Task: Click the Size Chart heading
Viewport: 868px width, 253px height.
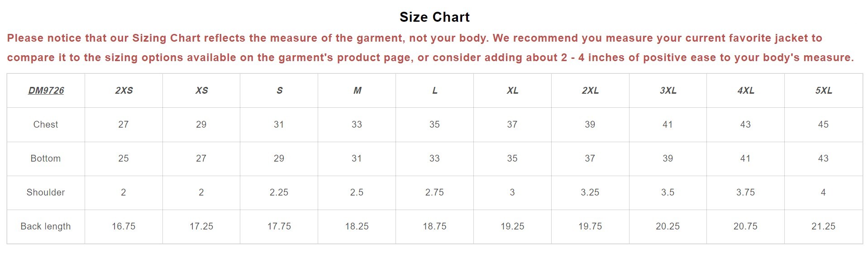Action: tap(434, 17)
